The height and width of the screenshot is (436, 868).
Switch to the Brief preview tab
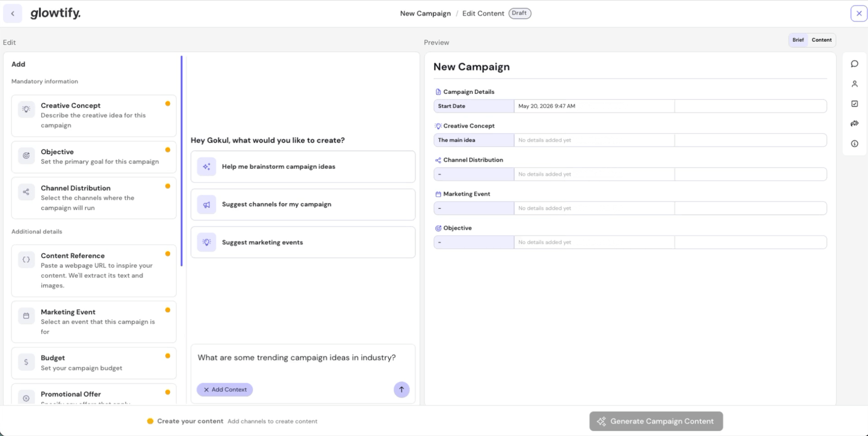(798, 40)
